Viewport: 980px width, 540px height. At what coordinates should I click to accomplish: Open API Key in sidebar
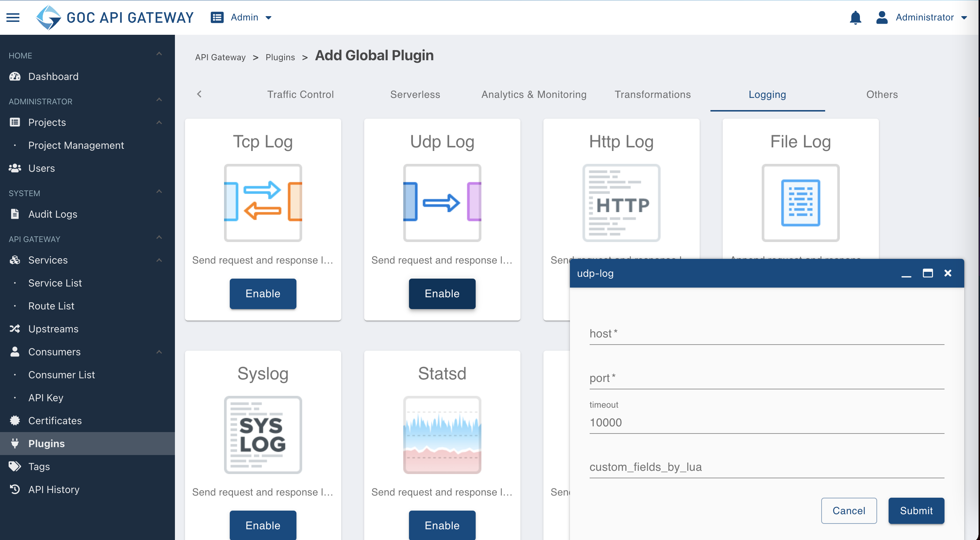[x=46, y=398]
